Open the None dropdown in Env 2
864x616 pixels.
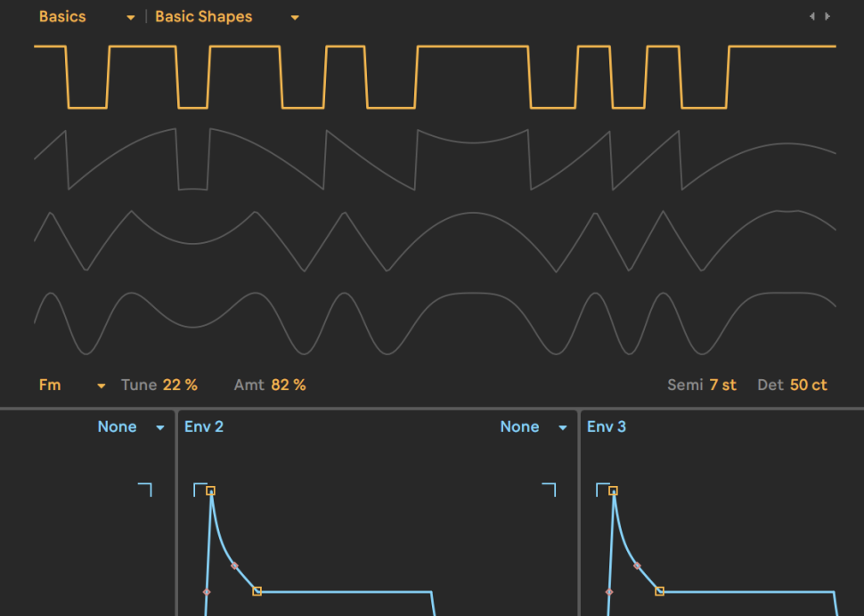[533, 427]
